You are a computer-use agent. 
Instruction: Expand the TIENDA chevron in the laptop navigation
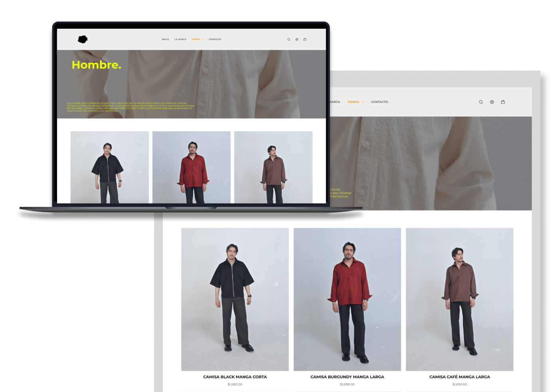pos(203,39)
